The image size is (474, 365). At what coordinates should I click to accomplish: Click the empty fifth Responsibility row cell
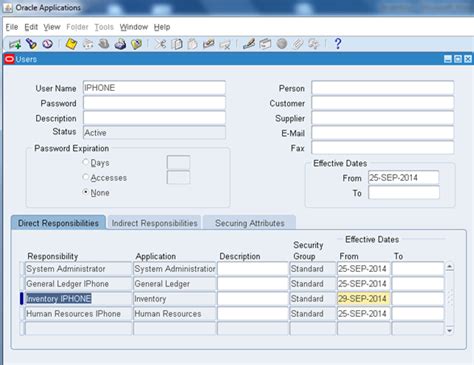point(79,328)
